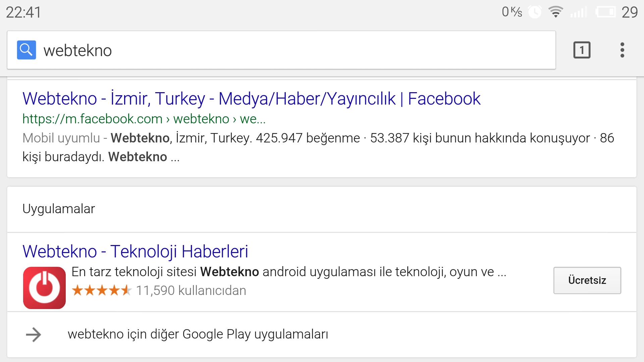Tap the alarm clock status icon
This screenshot has width=644, height=362.
point(535,12)
